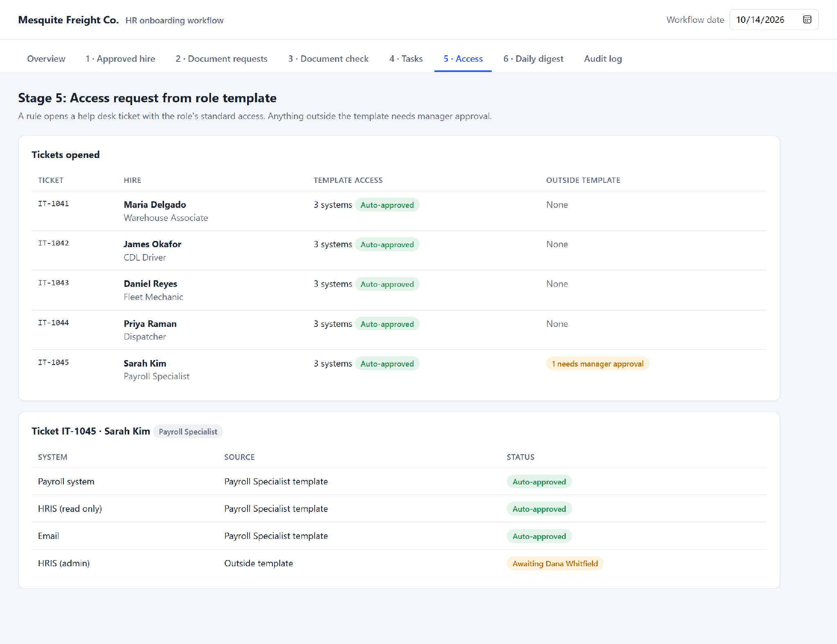Viewport: 837px width, 644px height.
Task: Click the '1 needs manager approval' badge
Action: coord(598,364)
